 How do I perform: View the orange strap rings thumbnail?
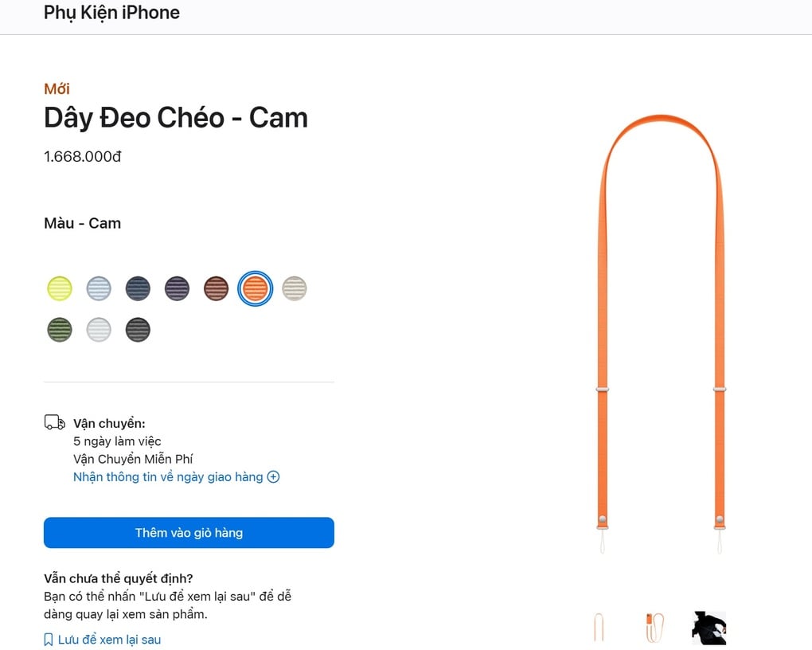click(654, 627)
